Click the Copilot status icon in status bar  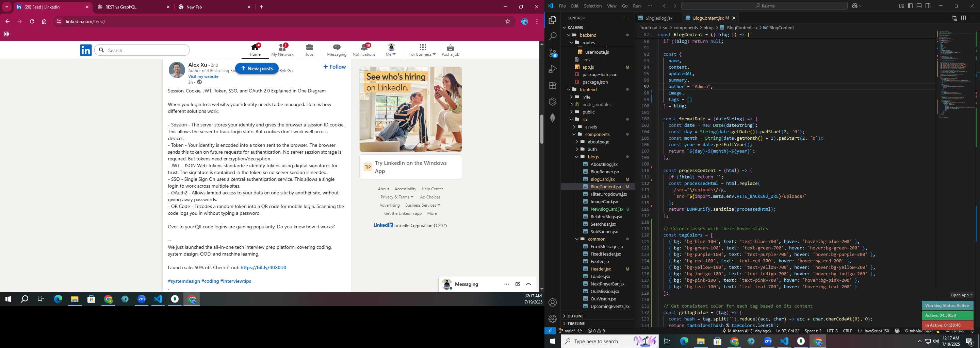coord(897,331)
